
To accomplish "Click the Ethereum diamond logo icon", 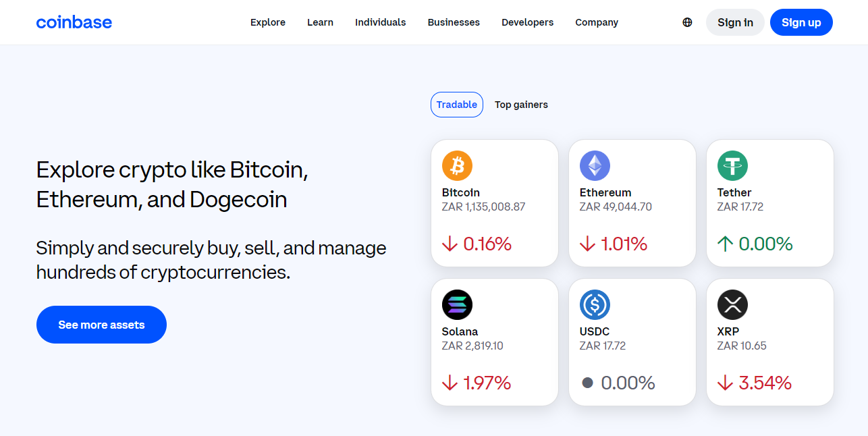I will (x=595, y=165).
